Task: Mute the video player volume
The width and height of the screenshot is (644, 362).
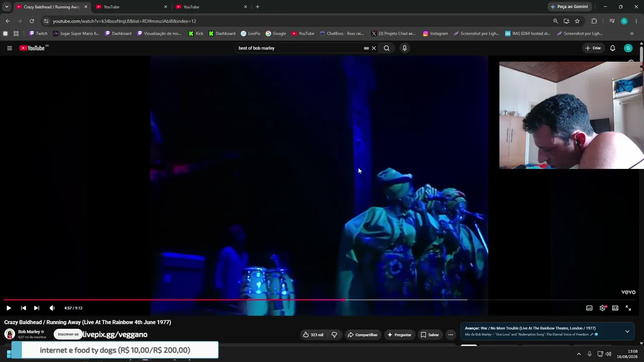Action: click(52, 308)
